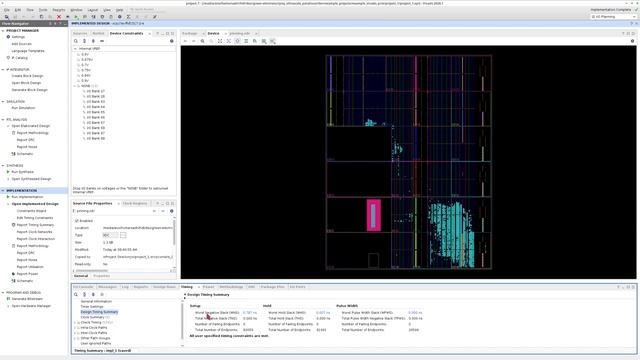Switch to Clock Regions tab
Image resolution: width=640 pixels, height=360 pixels.
pyautogui.click(x=135, y=203)
